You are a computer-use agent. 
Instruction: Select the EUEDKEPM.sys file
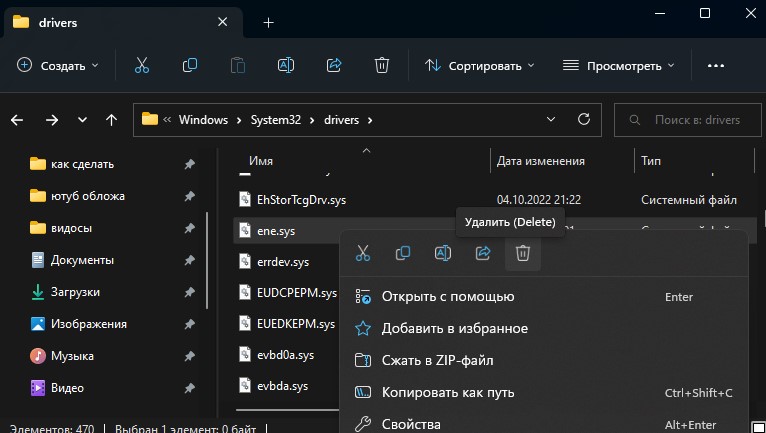[296, 324]
